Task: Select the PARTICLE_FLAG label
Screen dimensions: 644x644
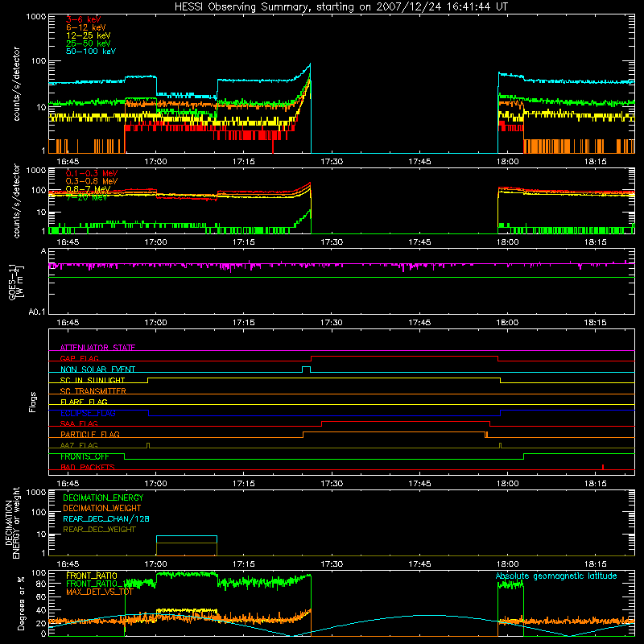Action: (90, 435)
